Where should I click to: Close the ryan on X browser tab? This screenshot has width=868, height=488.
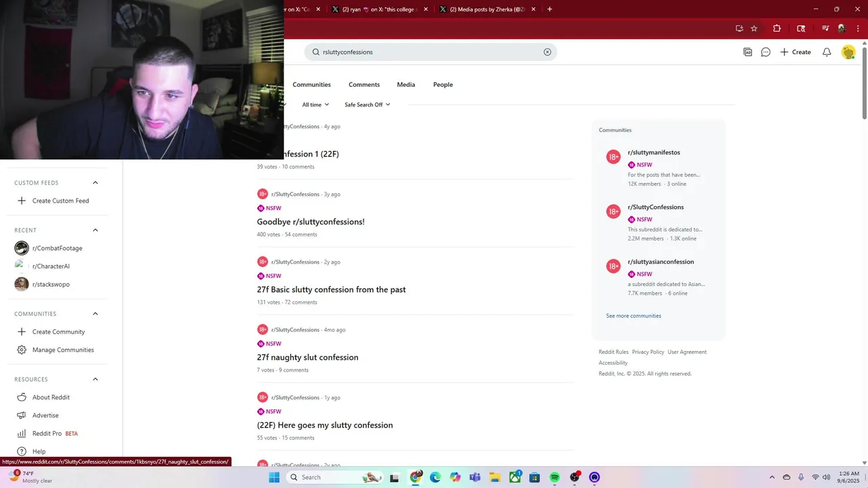(426, 9)
